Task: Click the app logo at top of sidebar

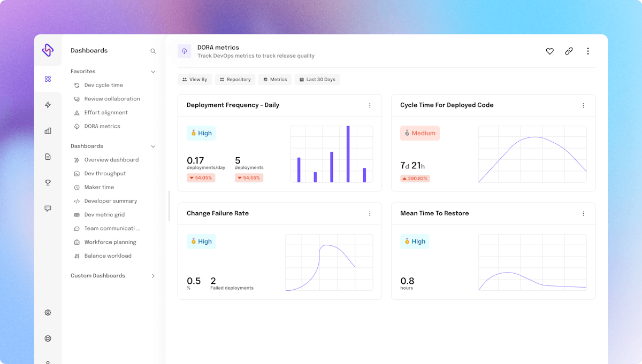Action: pos(48,50)
